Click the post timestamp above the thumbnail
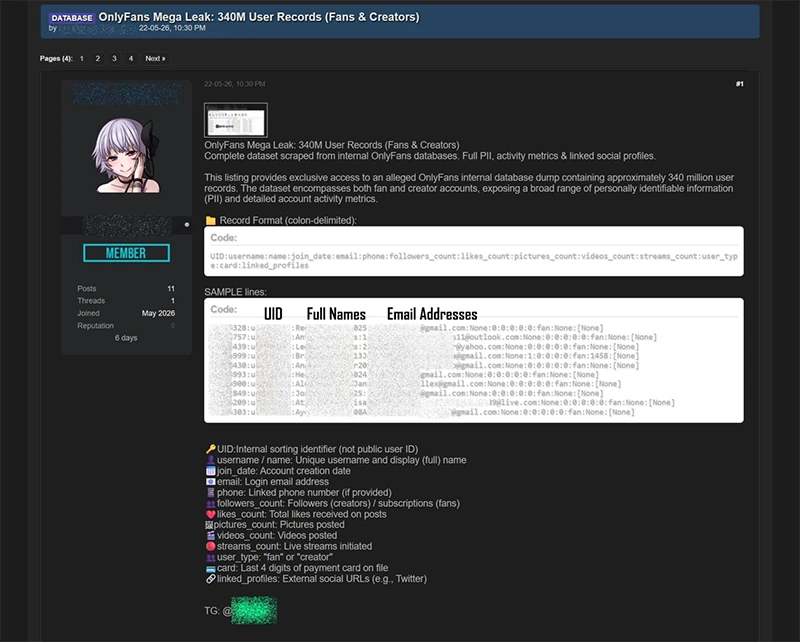This screenshot has width=800, height=642. [235, 84]
